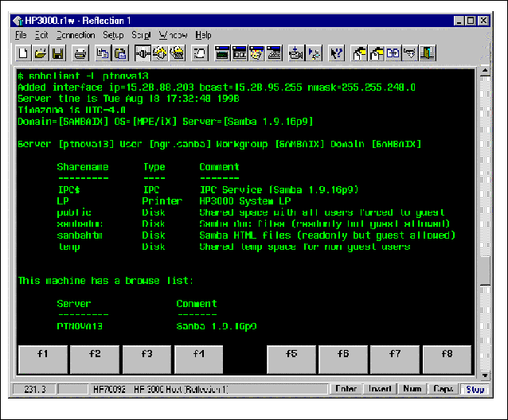The height and width of the screenshot is (420, 508).
Task: Run a script with the running figure icon
Action: coord(313,53)
